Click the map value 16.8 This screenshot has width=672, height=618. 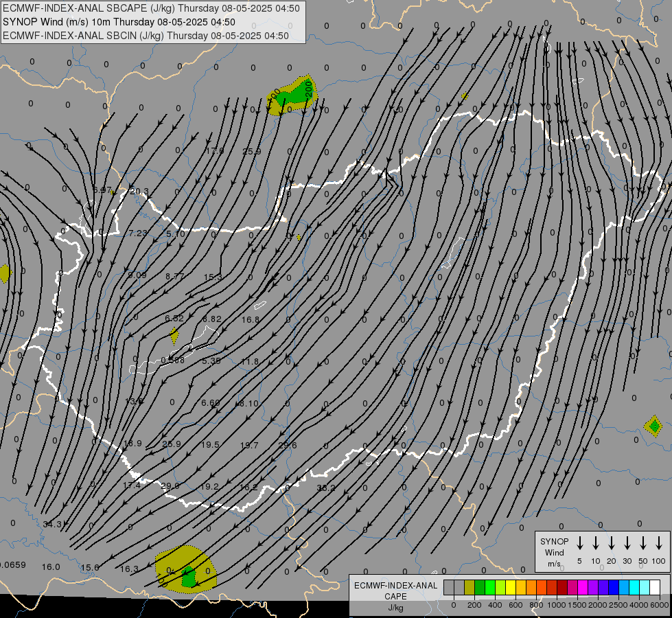[x=251, y=319]
